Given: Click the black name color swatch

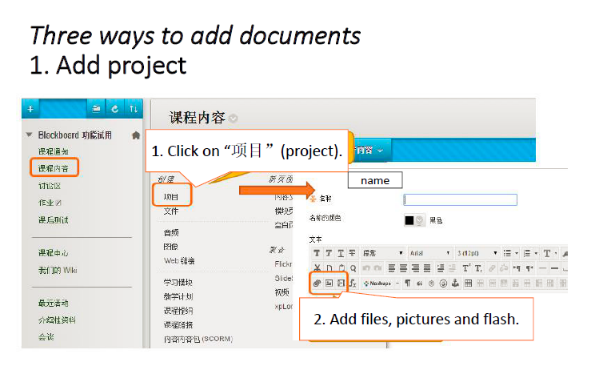Looking at the screenshot, I should [409, 220].
